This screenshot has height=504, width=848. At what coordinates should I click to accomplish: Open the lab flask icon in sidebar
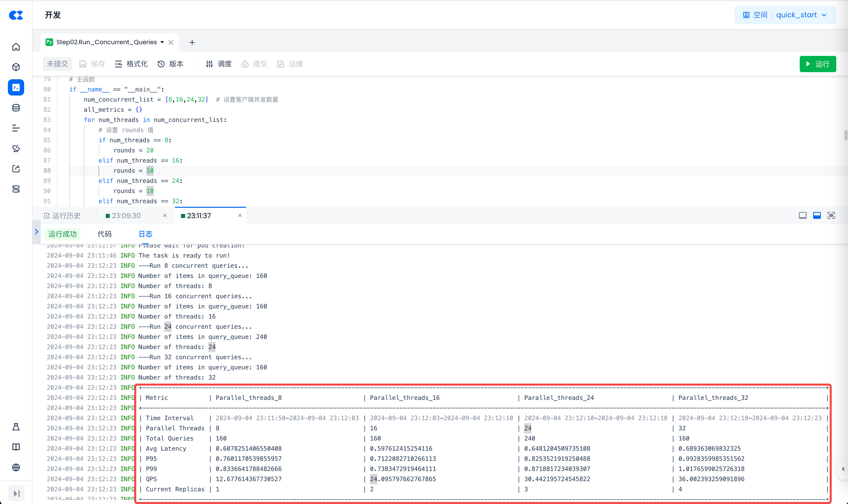tap(16, 427)
